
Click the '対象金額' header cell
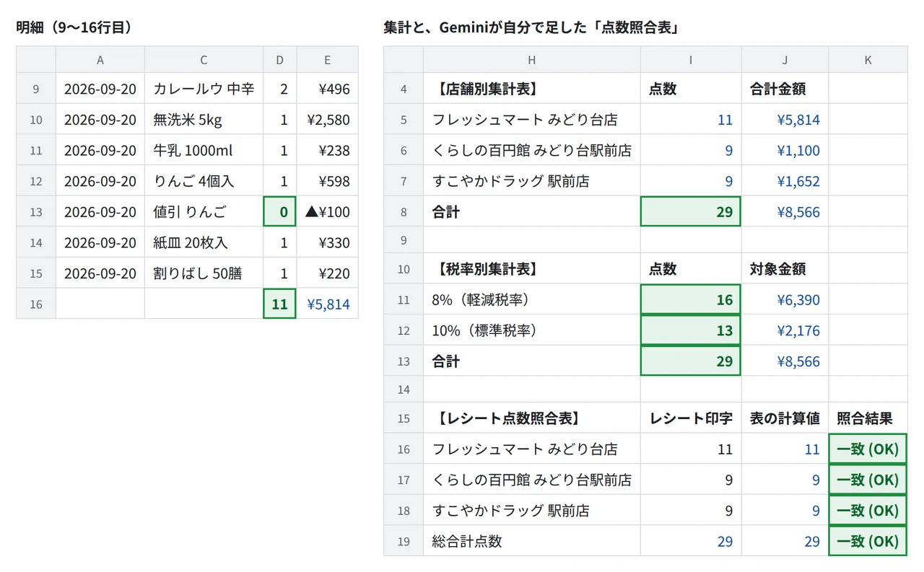785,268
